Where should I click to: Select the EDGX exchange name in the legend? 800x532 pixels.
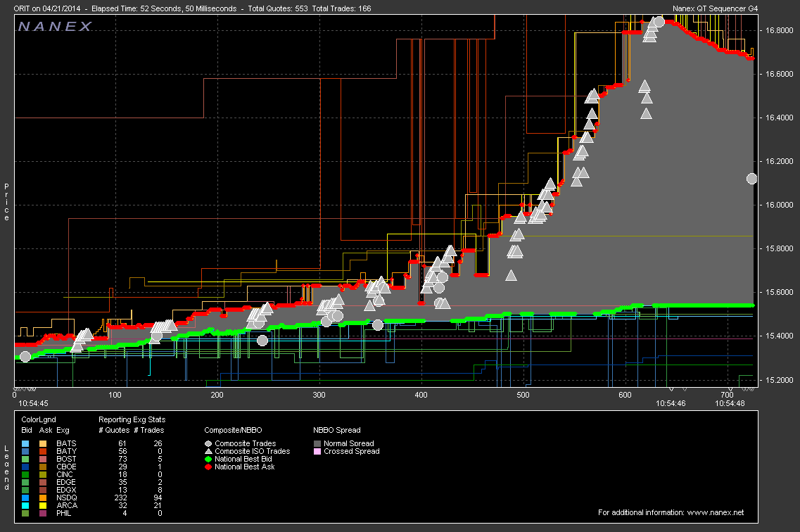click(x=66, y=490)
